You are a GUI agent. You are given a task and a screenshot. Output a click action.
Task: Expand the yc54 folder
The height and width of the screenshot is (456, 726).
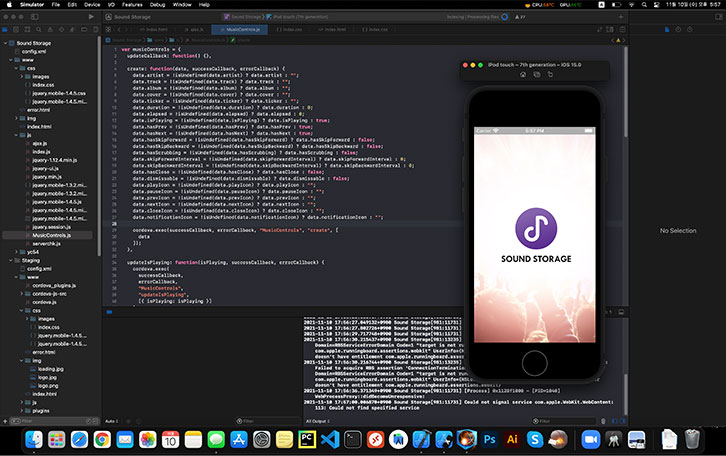16,252
